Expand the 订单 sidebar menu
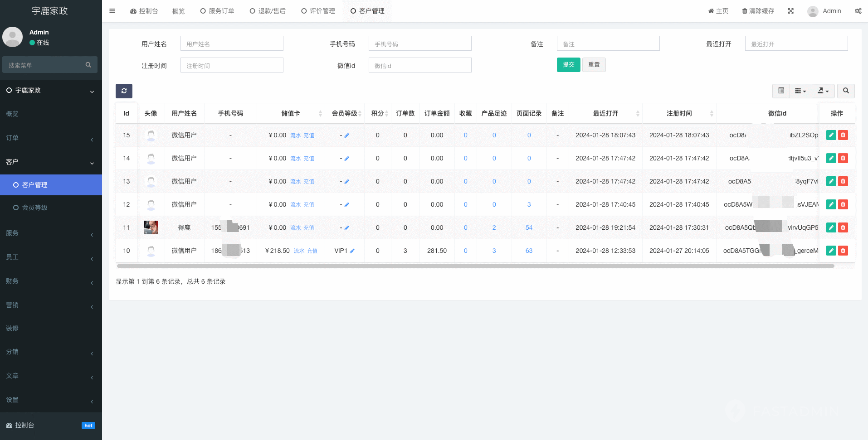 [x=50, y=138]
